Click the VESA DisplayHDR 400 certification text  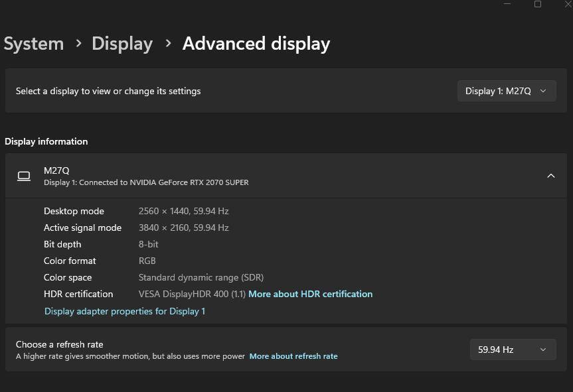pos(192,294)
